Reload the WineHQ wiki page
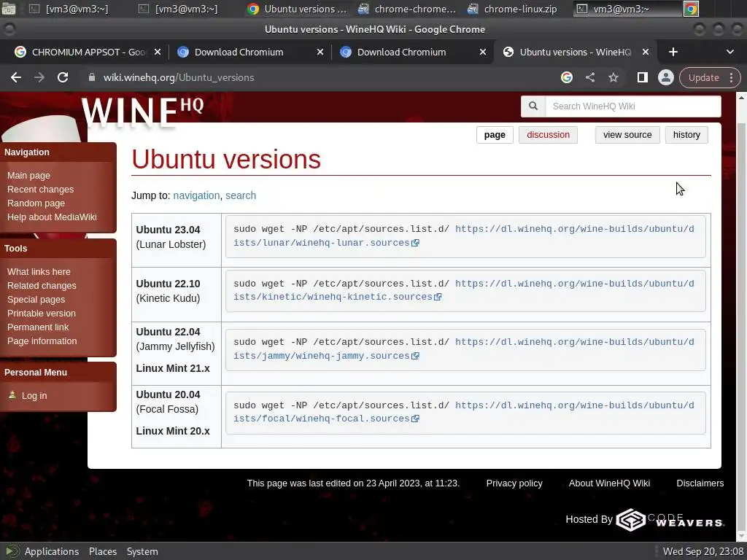This screenshot has width=747, height=560. point(63,77)
